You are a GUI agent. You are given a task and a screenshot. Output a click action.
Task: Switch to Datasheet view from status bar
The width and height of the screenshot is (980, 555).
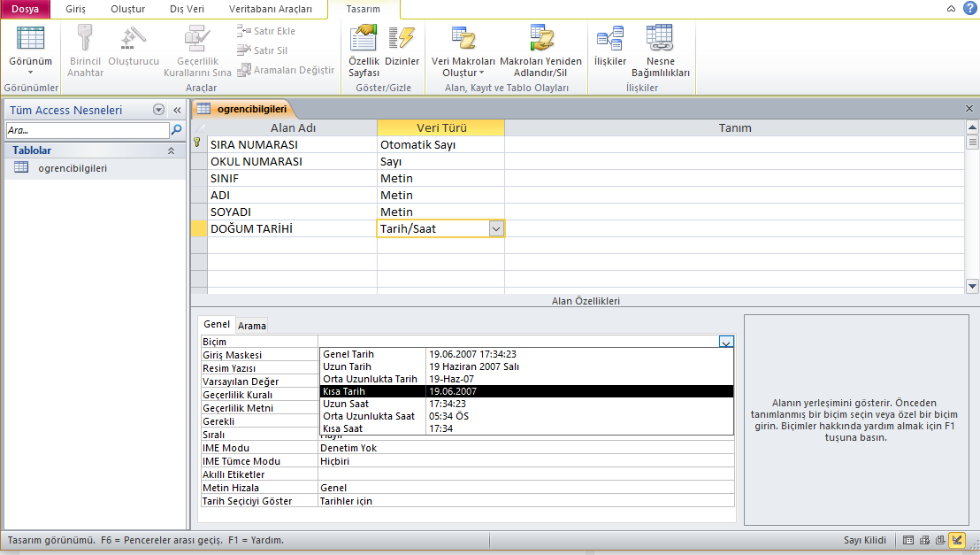tap(908, 540)
